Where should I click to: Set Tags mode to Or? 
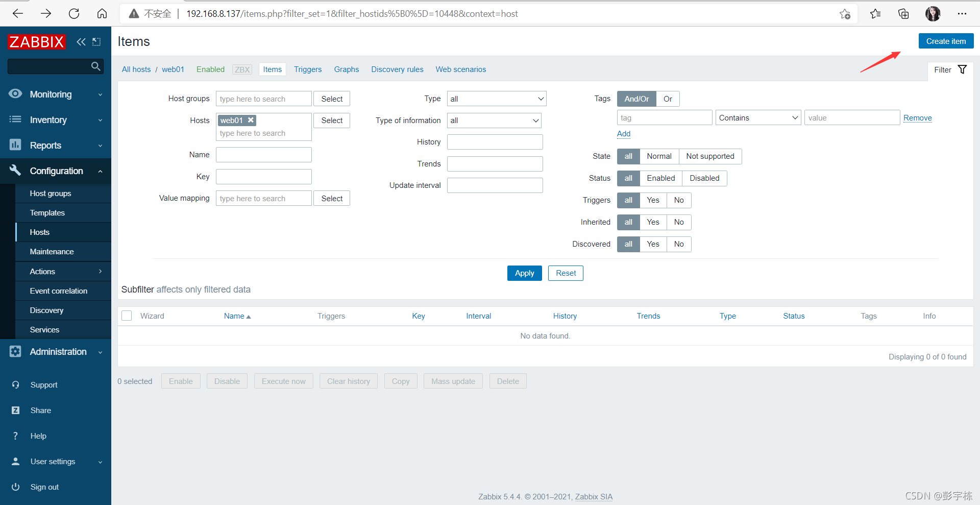(668, 99)
